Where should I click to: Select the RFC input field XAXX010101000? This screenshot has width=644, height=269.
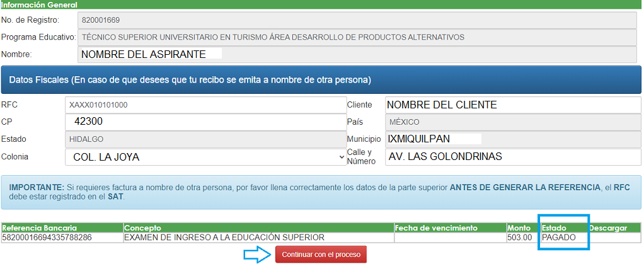click(206, 105)
